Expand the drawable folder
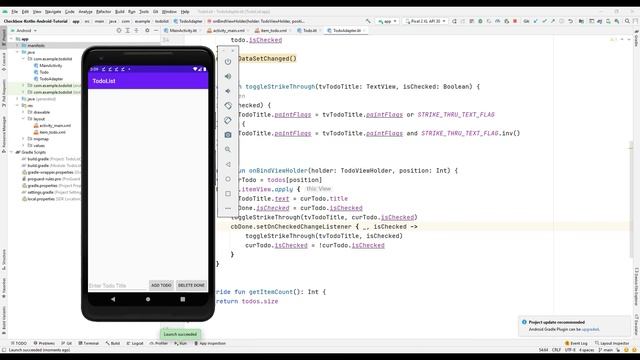This screenshot has width=640, height=360. (23, 112)
